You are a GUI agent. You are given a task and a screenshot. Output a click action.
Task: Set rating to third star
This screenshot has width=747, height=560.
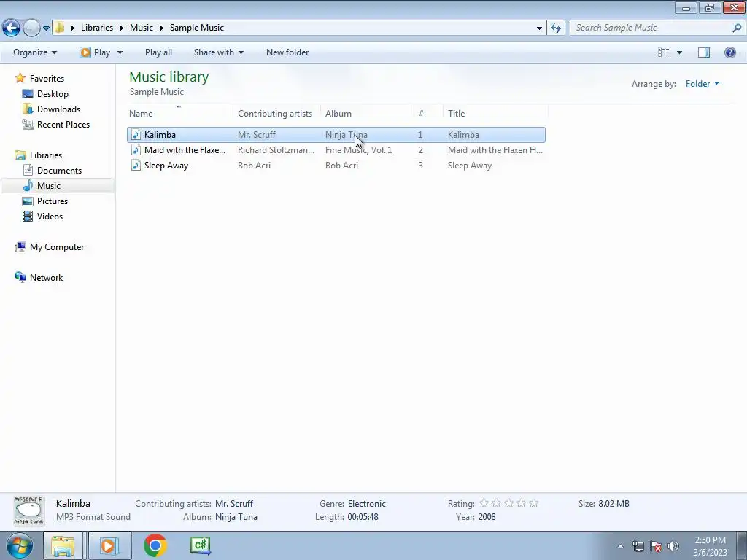[508, 503]
